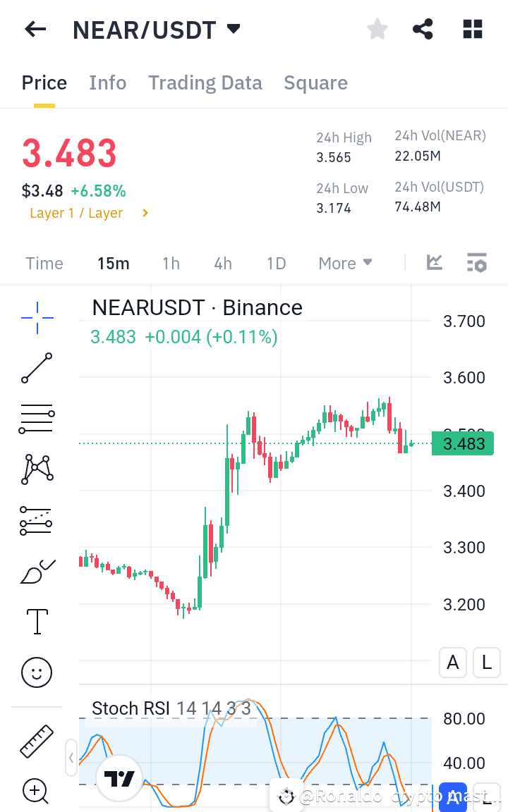Click the TradingView logo
This screenshot has height=812, width=508.
point(119,778)
